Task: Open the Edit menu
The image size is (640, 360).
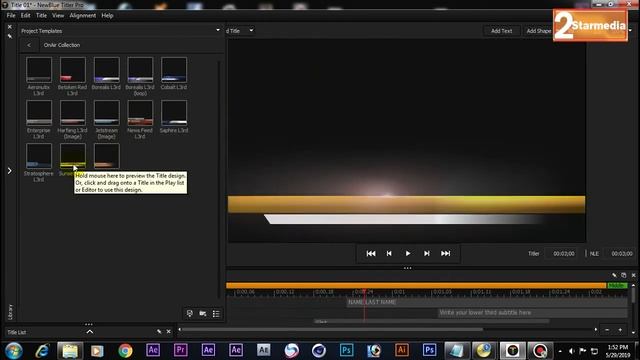Action: point(26,16)
